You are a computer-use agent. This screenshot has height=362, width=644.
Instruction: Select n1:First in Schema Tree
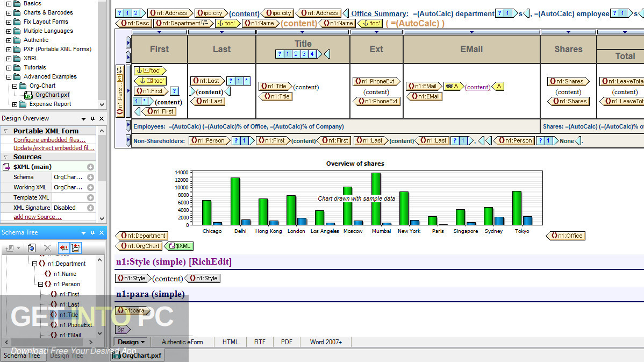(69, 295)
